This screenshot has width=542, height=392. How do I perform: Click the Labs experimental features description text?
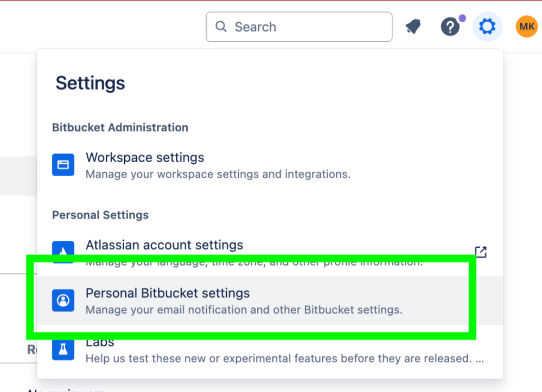tap(285, 358)
